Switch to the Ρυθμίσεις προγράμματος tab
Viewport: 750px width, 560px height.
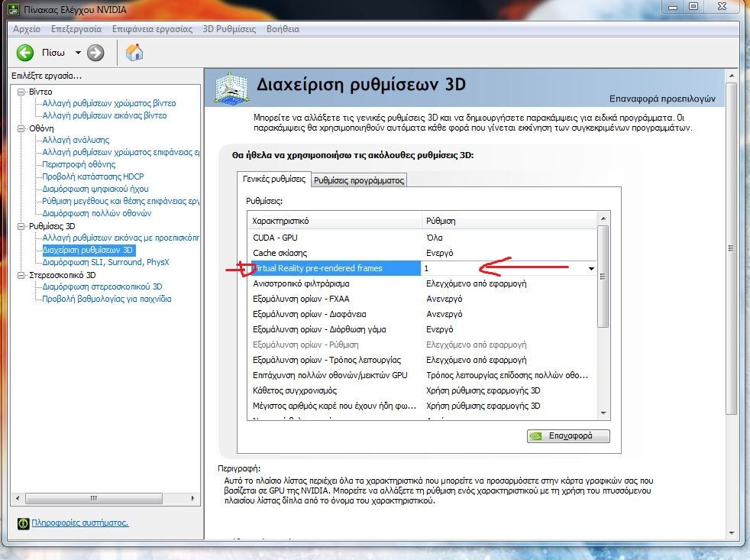click(x=359, y=180)
